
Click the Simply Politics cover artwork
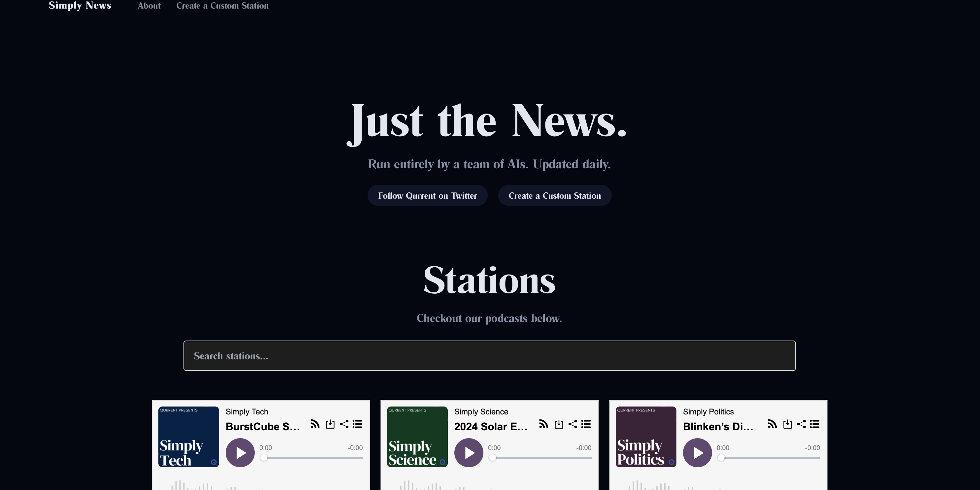click(646, 437)
